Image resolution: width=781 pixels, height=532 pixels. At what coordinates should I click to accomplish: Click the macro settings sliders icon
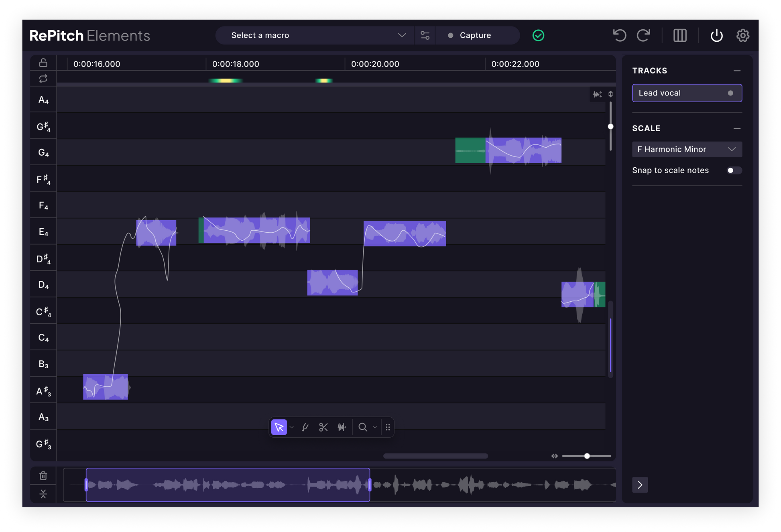point(425,35)
